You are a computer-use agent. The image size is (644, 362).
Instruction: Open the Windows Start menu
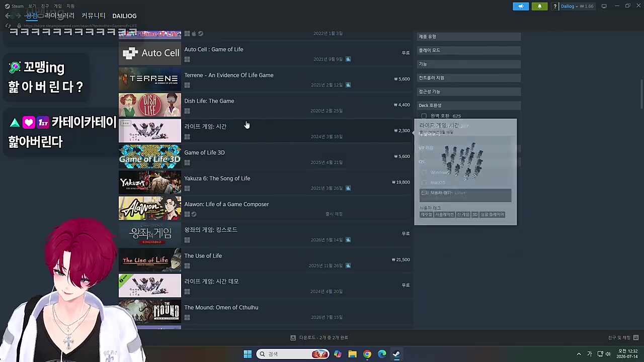(248, 354)
